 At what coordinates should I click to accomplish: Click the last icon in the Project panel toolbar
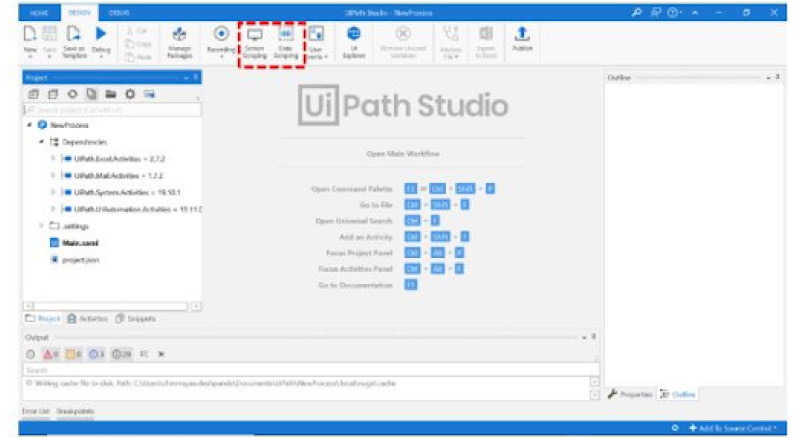(149, 94)
